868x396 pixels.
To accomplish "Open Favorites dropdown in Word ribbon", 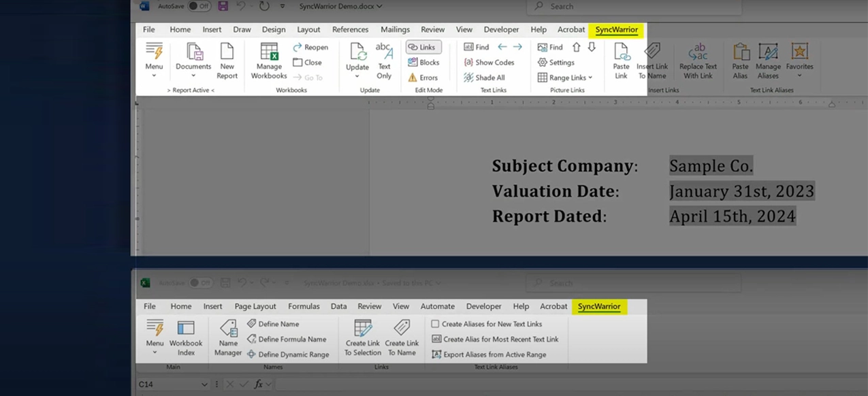I will (799, 60).
